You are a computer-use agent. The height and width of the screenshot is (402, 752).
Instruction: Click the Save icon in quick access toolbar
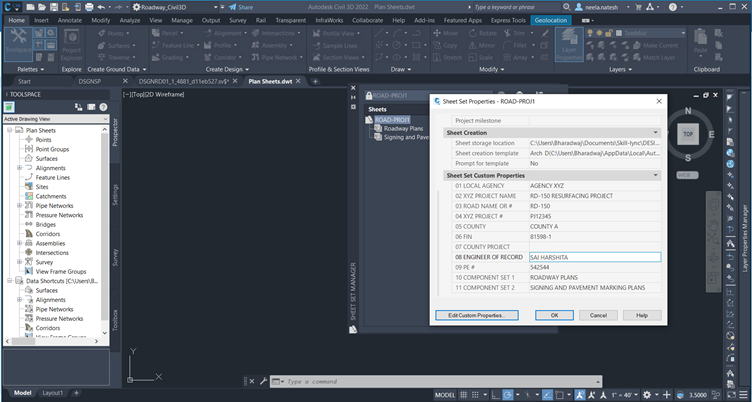click(54, 7)
